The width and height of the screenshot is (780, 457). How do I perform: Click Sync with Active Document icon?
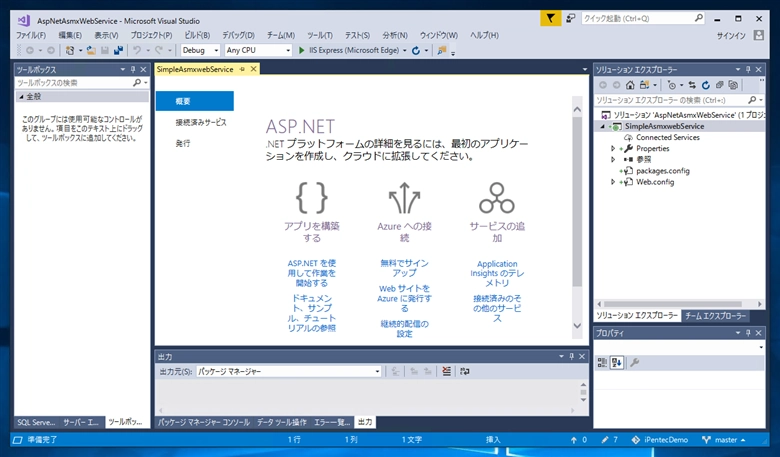click(692, 85)
